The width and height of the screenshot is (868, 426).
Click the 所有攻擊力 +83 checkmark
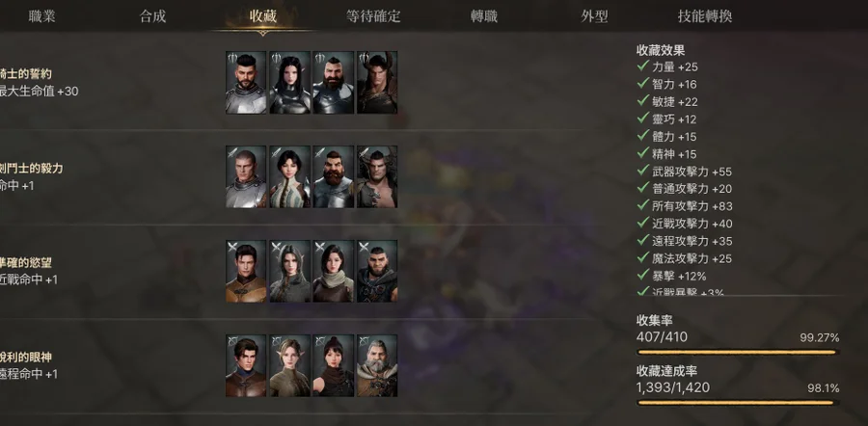pos(642,205)
